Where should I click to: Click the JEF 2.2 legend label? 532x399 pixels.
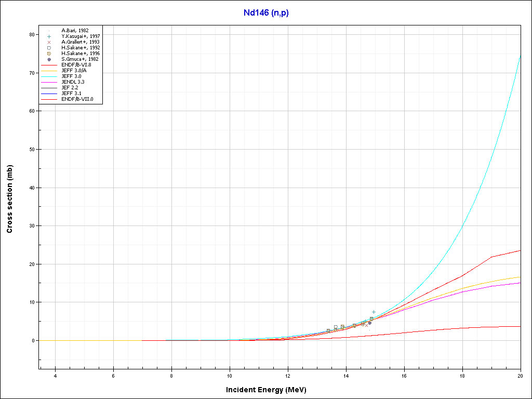(x=71, y=88)
